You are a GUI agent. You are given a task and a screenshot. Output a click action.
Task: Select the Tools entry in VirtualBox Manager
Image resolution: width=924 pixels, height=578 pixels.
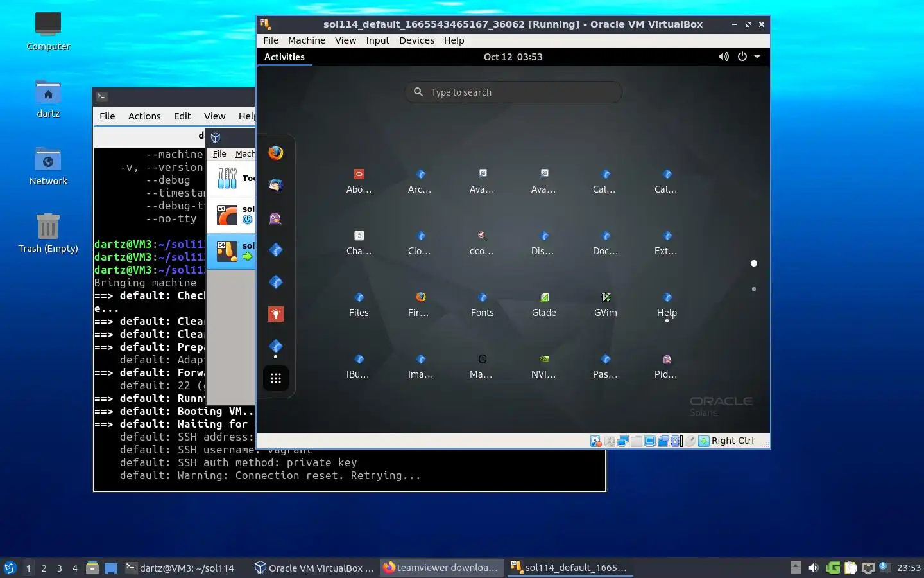click(232, 178)
